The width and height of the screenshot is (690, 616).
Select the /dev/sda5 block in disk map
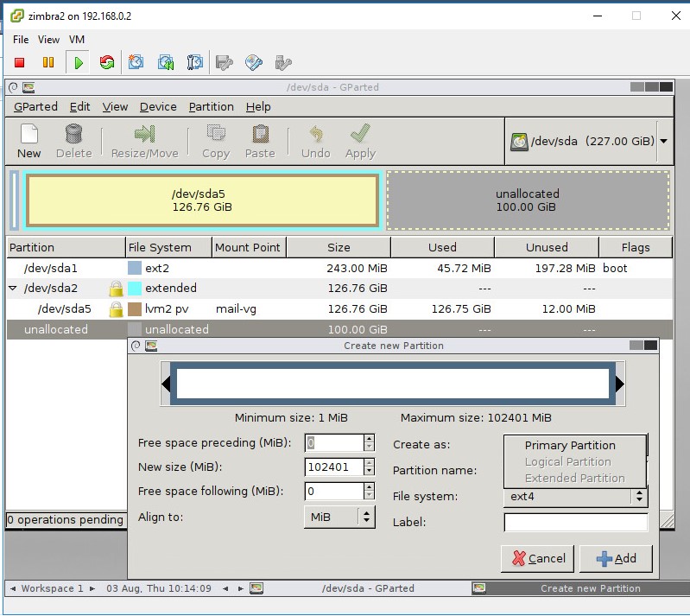click(202, 200)
